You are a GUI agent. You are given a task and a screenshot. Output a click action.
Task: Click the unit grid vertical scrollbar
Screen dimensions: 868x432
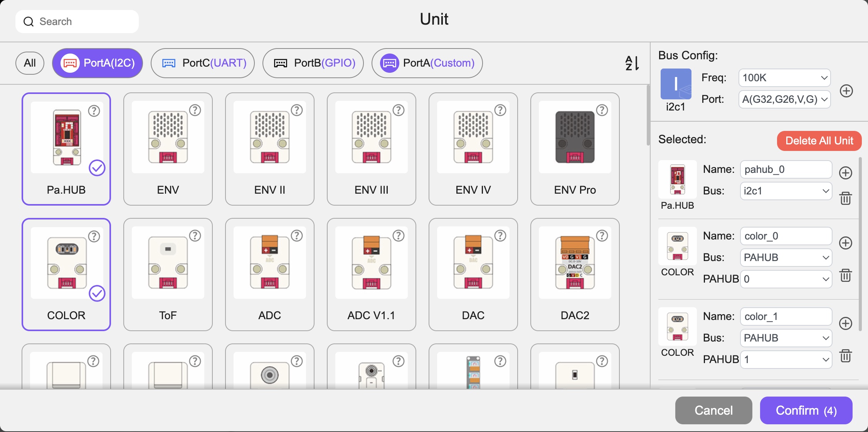pyautogui.click(x=648, y=116)
